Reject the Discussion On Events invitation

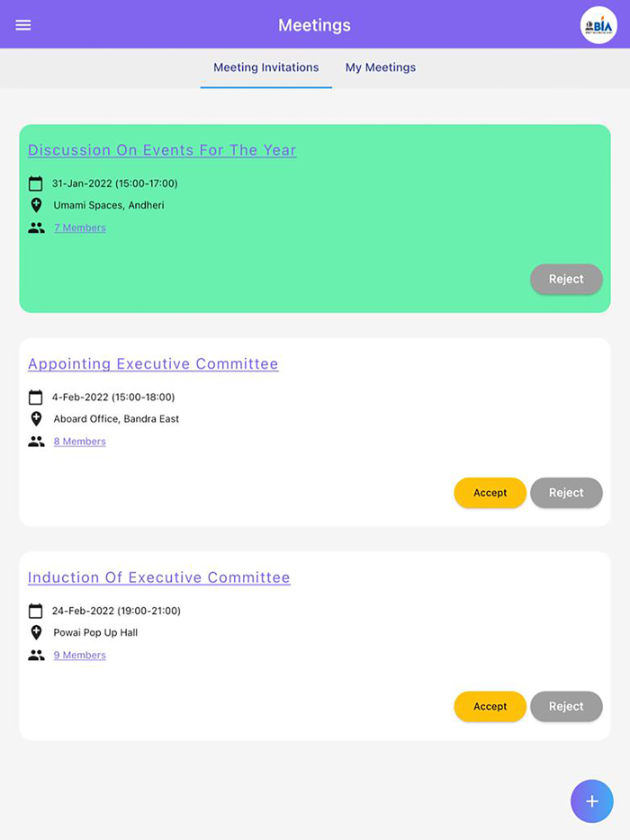click(566, 279)
